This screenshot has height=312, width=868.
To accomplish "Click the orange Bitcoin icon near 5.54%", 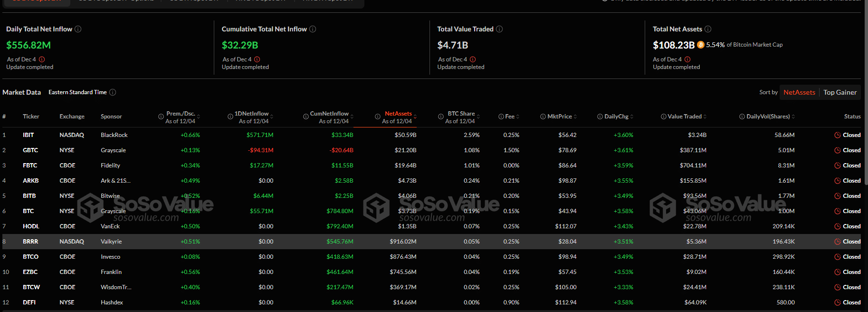I will [x=700, y=45].
